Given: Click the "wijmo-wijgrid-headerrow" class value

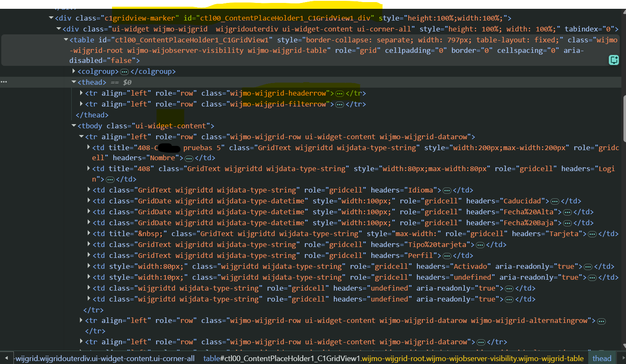Looking at the screenshot, I should pyautogui.click(x=278, y=93).
